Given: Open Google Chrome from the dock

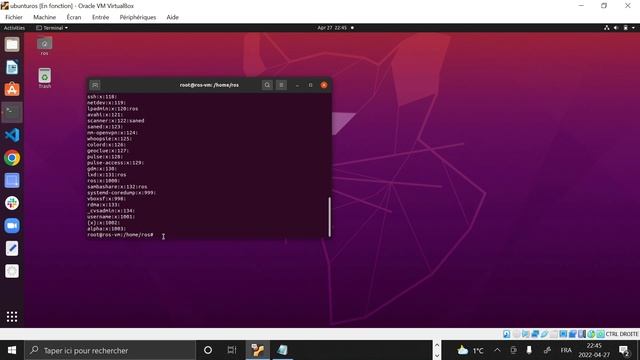Looking at the screenshot, I should [x=12, y=158].
